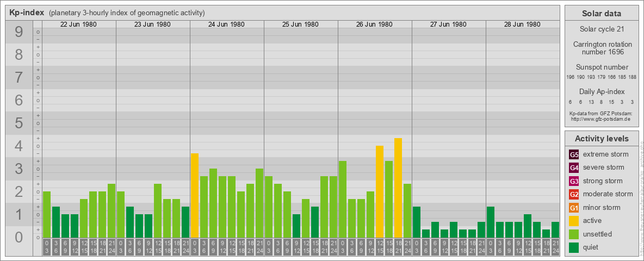Click the yellow bar for 26 Jun 12-15h

pos(380,191)
